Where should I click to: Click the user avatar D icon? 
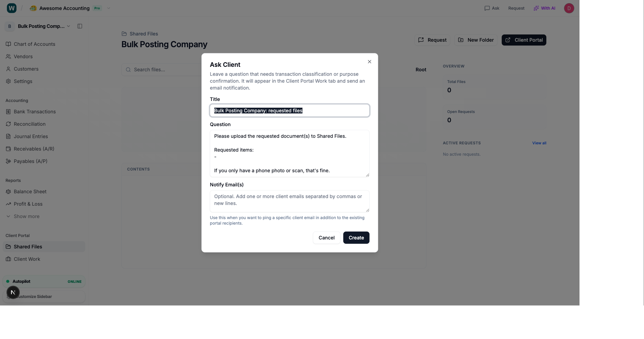(x=569, y=8)
